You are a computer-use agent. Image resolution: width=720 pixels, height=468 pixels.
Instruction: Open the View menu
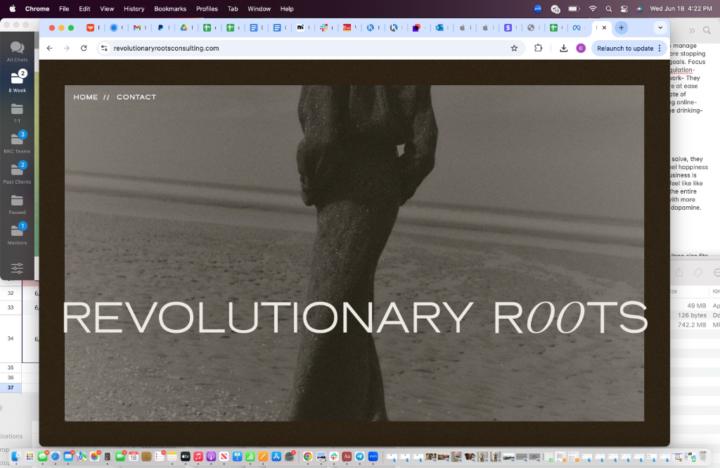[107, 9]
